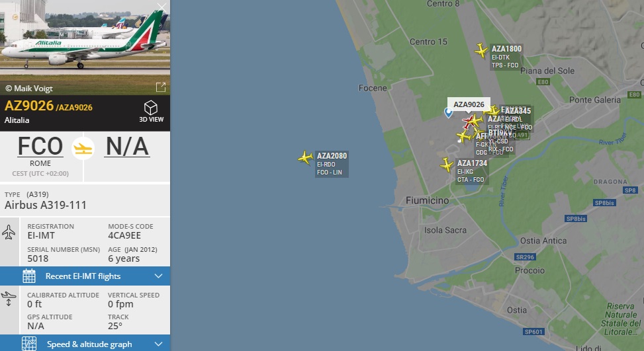This screenshot has width=644, height=351.
Task: Click the calendar icon for recent flights
Action: tap(28, 276)
